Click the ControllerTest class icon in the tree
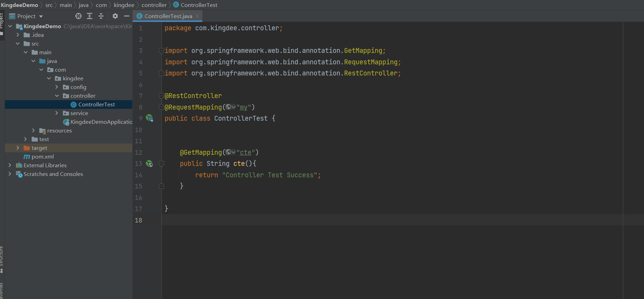The height and width of the screenshot is (299, 644). pyautogui.click(x=74, y=105)
